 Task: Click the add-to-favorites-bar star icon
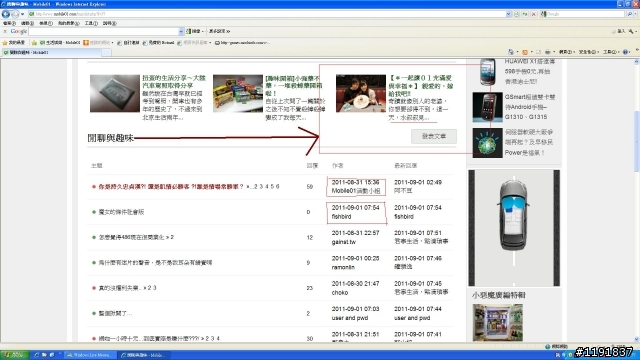coord(34,42)
